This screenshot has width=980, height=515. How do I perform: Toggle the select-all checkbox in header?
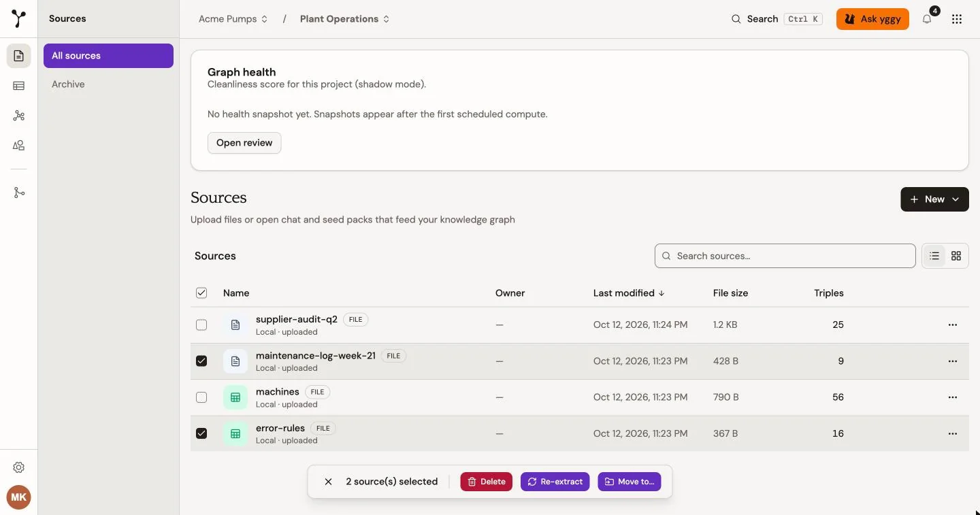[201, 293]
